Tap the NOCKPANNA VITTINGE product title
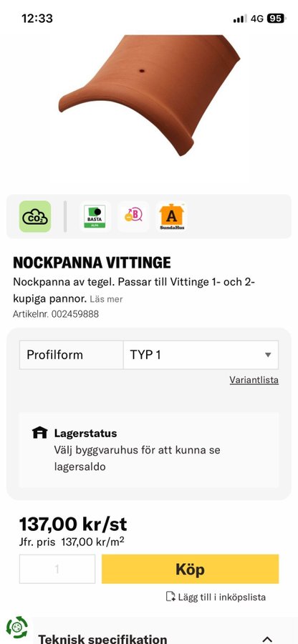Image resolution: width=298 pixels, height=644 pixels. pos(92,263)
